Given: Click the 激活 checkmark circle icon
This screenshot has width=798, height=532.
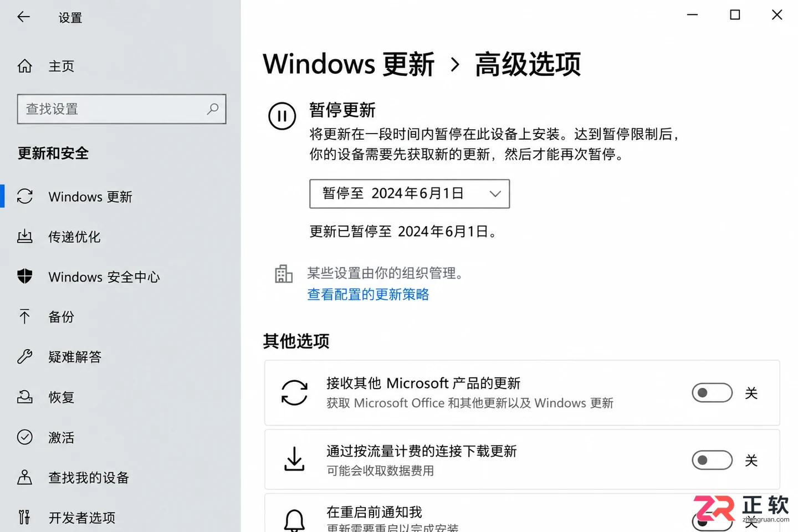Looking at the screenshot, I should coord(25,437).
